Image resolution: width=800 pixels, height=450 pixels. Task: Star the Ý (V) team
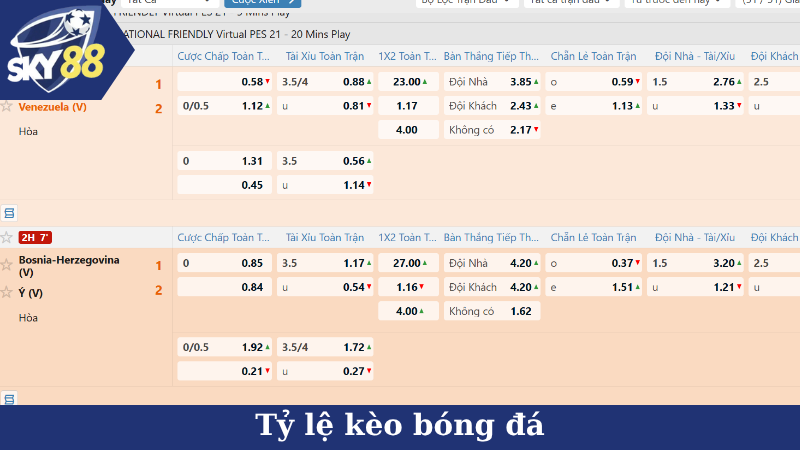6,292
